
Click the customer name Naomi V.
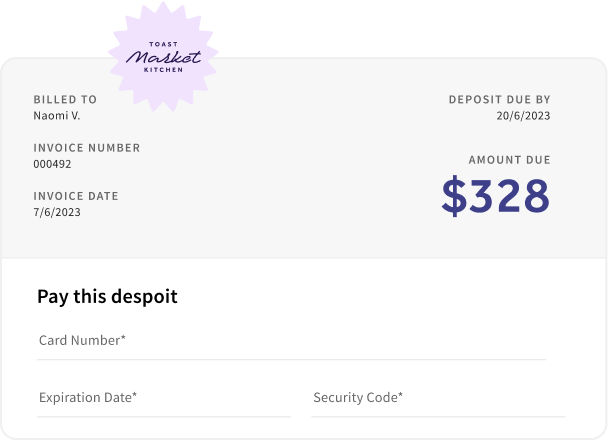57,116
